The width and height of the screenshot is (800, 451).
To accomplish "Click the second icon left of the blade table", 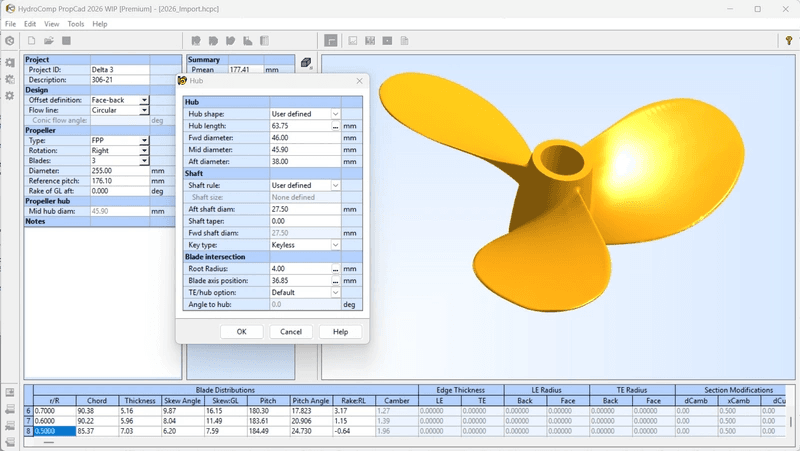I will pyautogui.click(x=10, y=409).
